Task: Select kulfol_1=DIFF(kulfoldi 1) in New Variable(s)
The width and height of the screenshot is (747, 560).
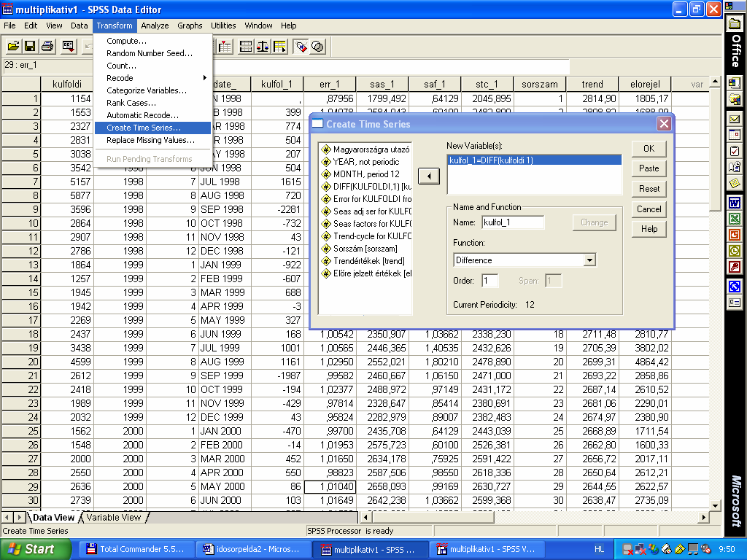Action: click(535, 160)
